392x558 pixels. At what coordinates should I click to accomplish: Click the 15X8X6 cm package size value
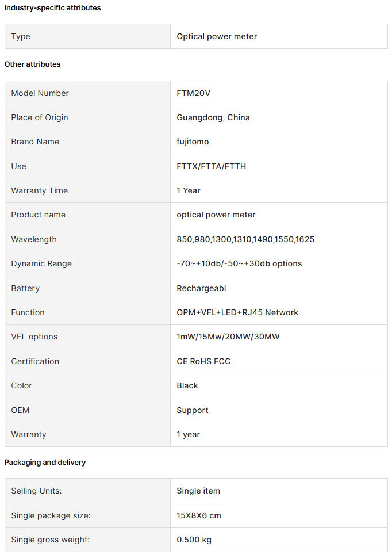point(199,515)
